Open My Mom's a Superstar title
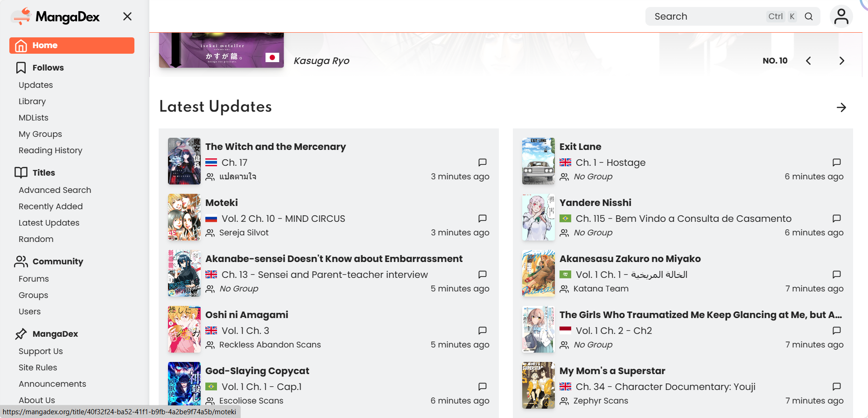 click(612, 371)
